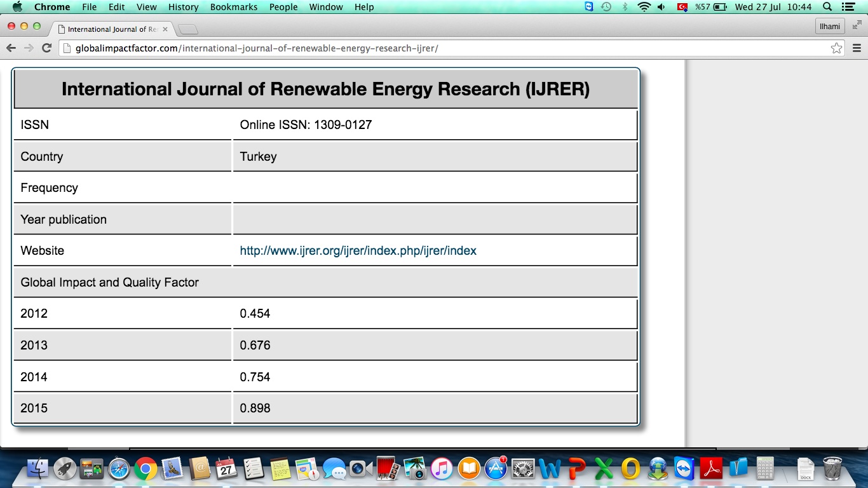Screen dimensions: 868x488
Task: Open the Wi-Fi status menu
Action: (x=644, y=7)
